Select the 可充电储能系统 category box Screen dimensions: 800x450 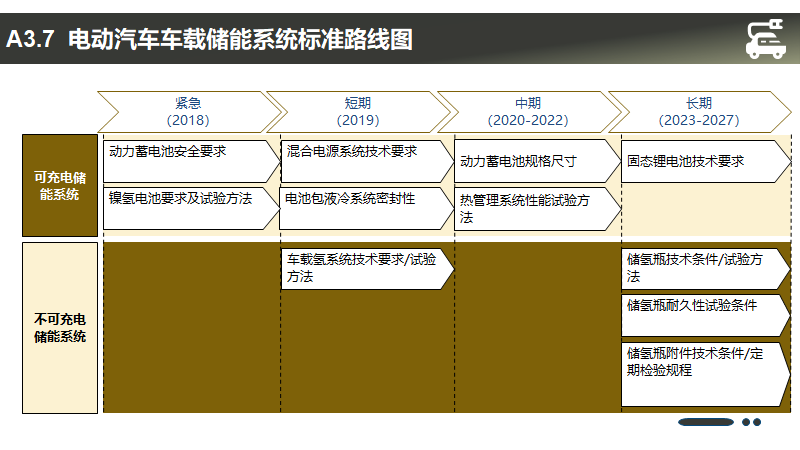tap(60, 186)
